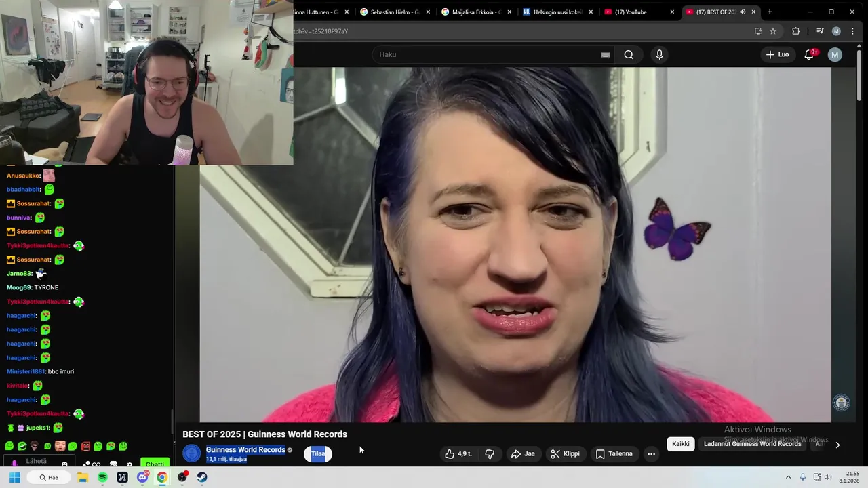This screenshot has width=868, height=488.
Task: Open Guinness World Records channel name link
Action: point(245,450)
